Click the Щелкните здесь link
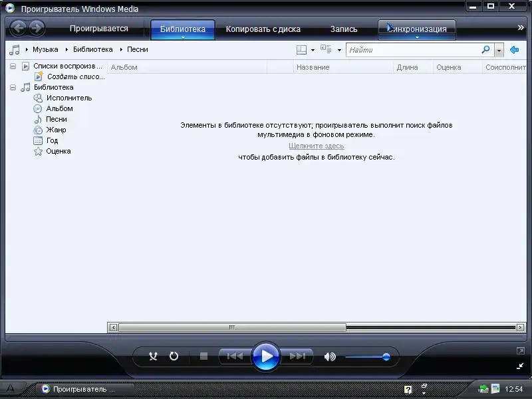Image resolution: width=532 pixels, height=399 pixels. [317, 146]
